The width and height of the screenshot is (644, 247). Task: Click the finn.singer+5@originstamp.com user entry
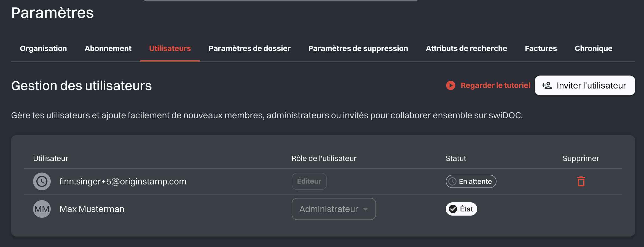[123, 181]
